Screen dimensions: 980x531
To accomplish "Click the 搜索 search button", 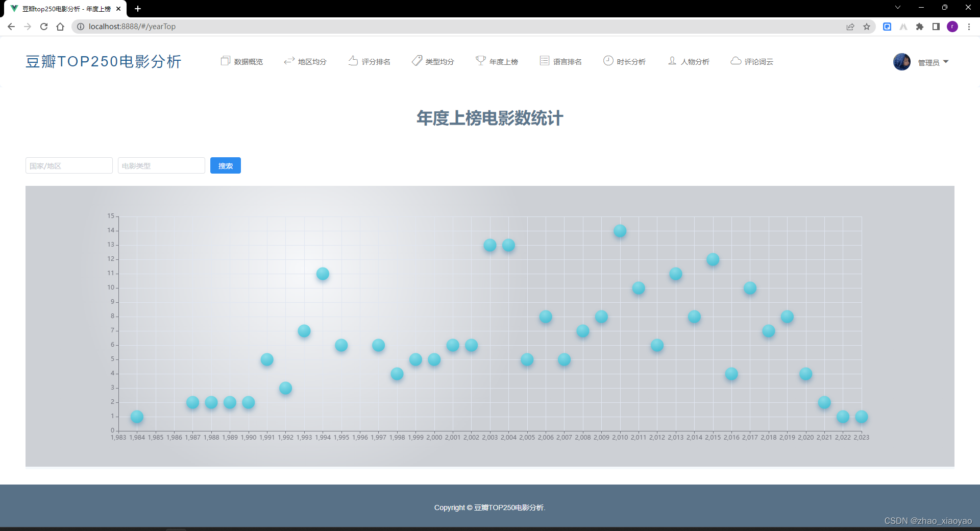I will (225, 165).
